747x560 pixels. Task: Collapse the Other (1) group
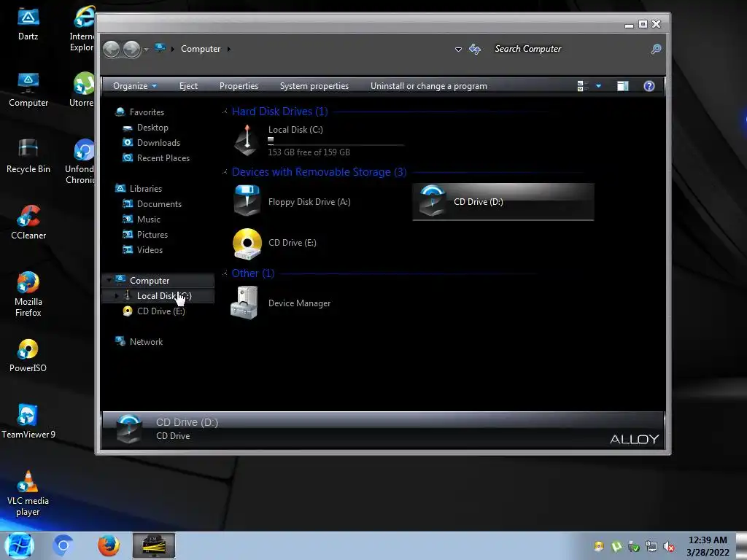click(225, 273)
